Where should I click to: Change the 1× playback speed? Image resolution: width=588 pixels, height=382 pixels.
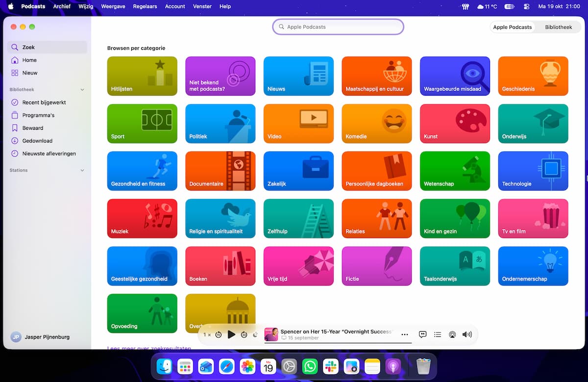point(207,334)
